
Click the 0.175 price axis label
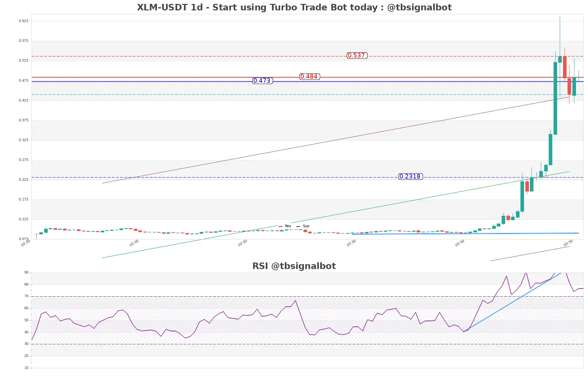tap(24, 200)
